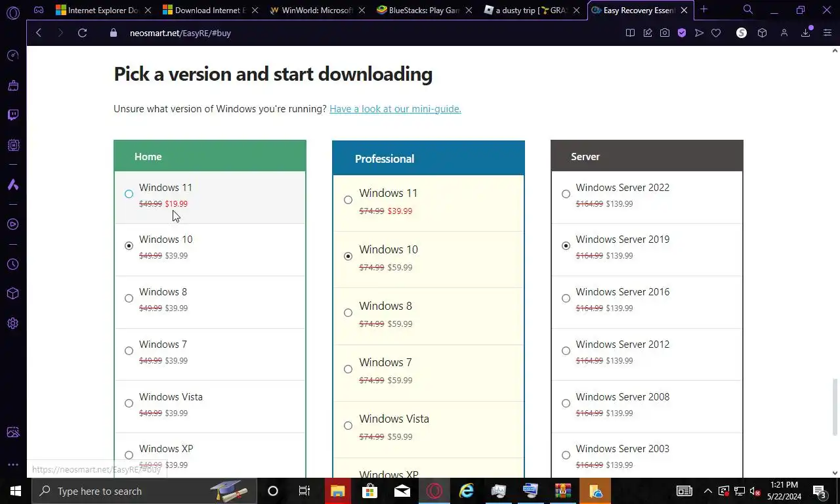
Task: Show hidden system tray icons
Action: (x=707, y=491)
